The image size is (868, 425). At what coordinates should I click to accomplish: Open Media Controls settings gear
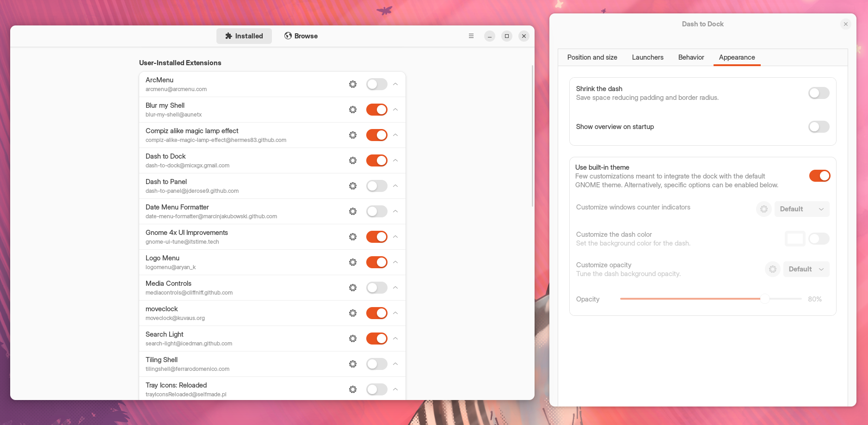pos(353,288)
